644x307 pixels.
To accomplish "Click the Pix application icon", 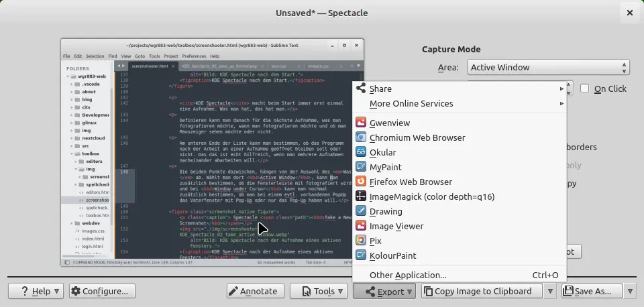I will (361, 241).
